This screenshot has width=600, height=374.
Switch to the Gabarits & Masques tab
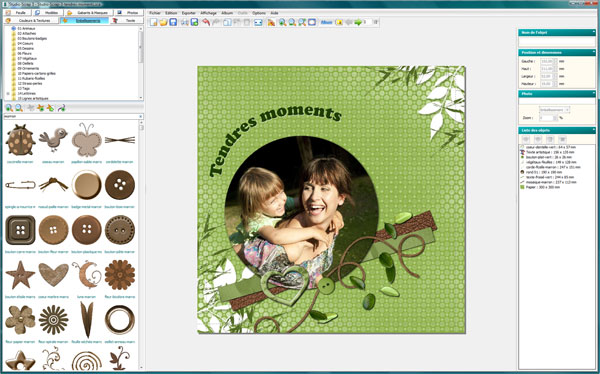(x=89, y=13)
